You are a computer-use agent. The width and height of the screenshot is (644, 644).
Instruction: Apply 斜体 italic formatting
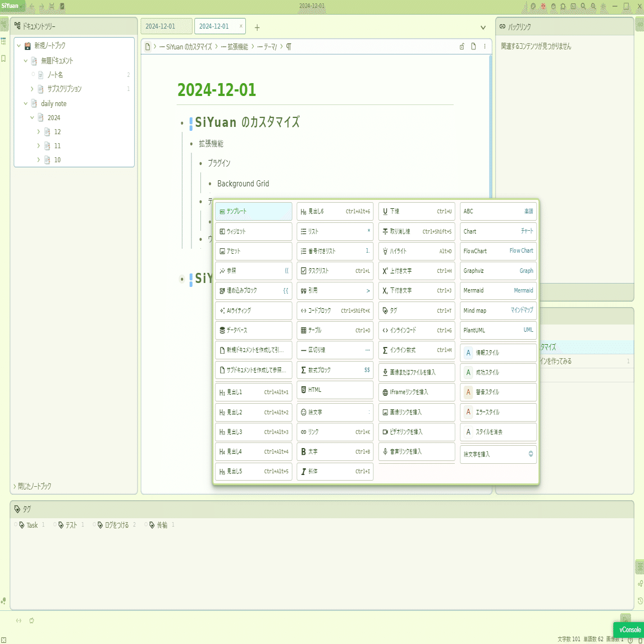pyautogui.click(x=335, y=471)
